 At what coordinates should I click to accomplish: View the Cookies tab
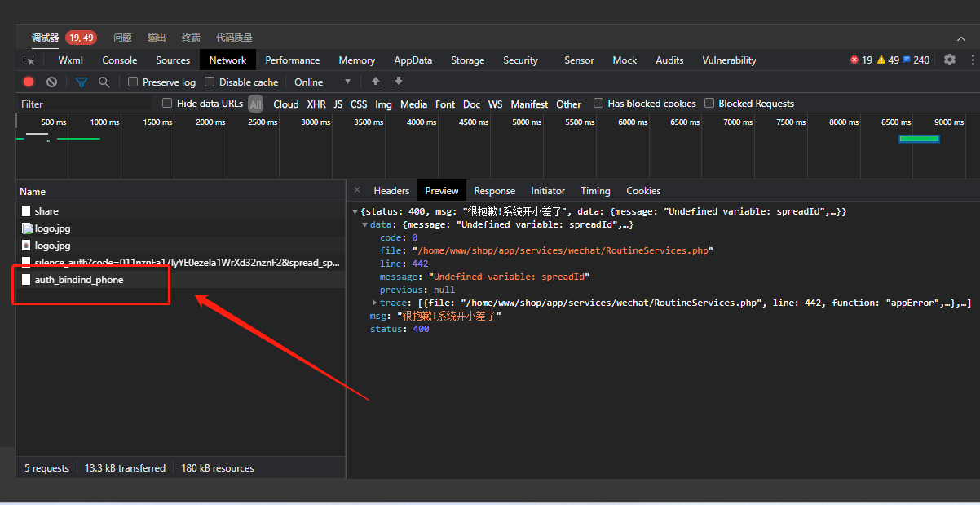click(x=643, y=190)
